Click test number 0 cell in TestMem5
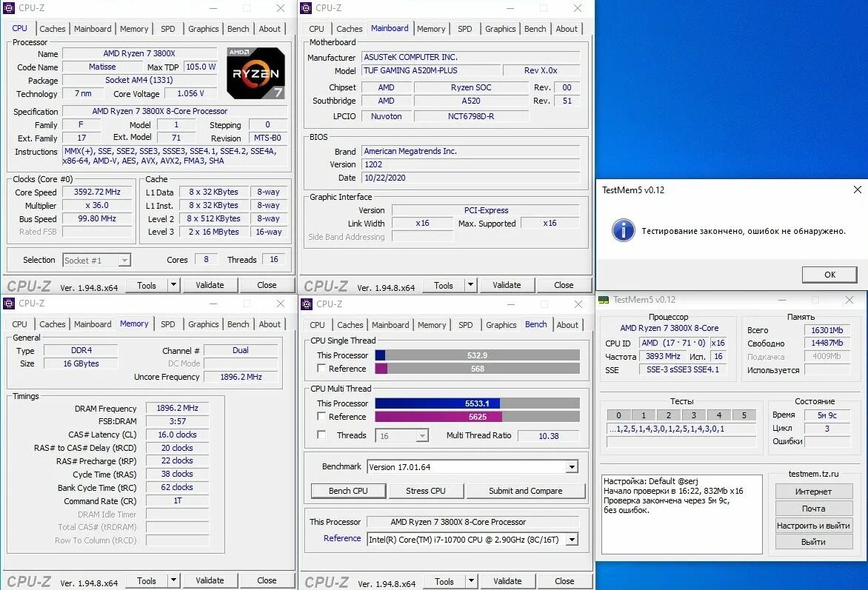 [618, 415]
